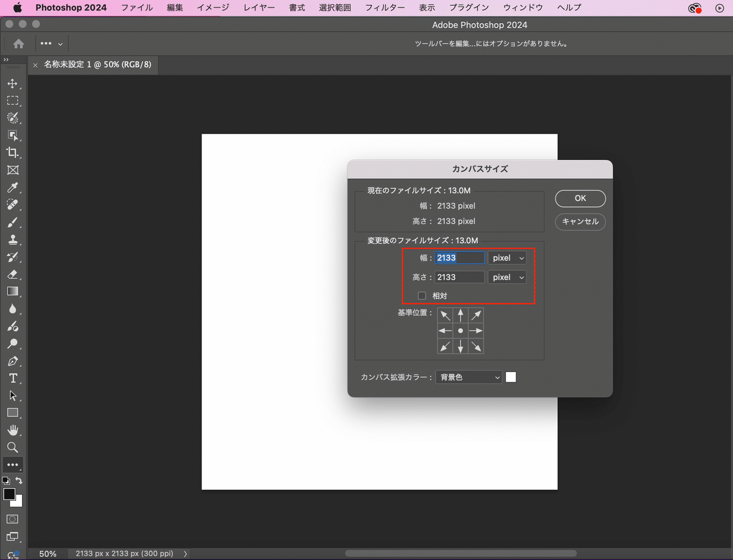Set anchor to top-left arrow
Screen dimensions: 733x560
445,315
